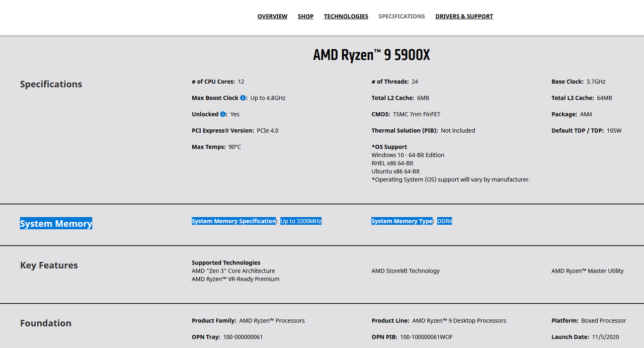Click the highlighted DDR4 value

pos(445,221)
